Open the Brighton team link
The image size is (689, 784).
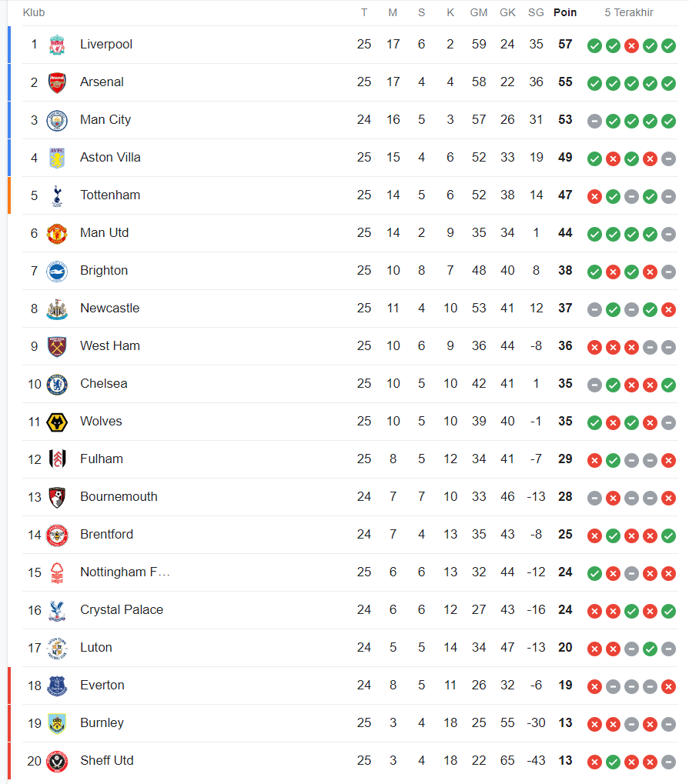click(x=104, y=271)
